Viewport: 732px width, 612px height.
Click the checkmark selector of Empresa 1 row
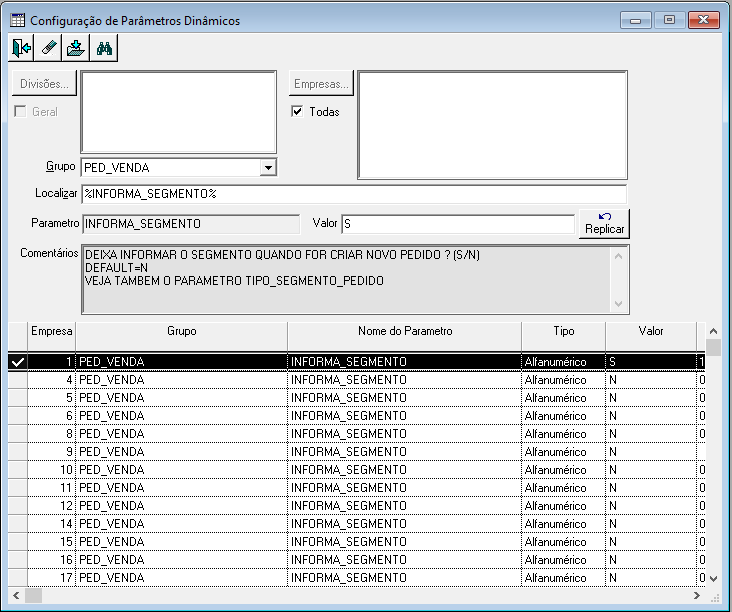[x=18, y=362]
